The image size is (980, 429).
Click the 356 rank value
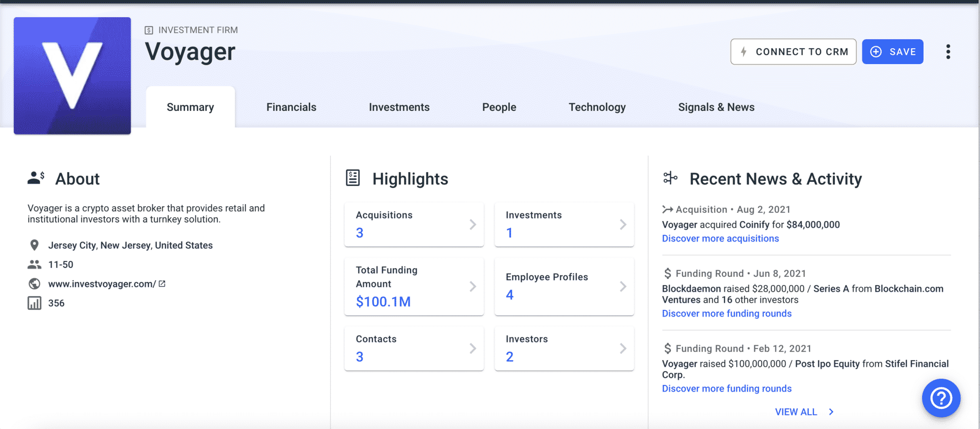56,303
